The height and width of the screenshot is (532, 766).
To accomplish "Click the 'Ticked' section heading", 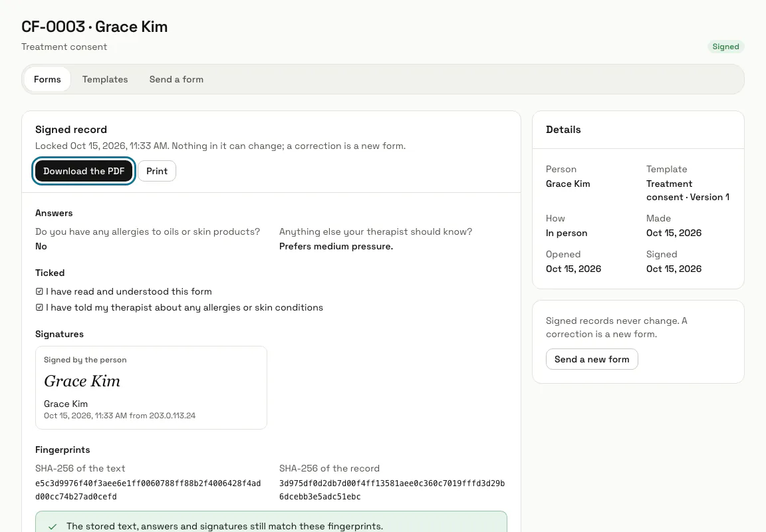I will (50, 273).
